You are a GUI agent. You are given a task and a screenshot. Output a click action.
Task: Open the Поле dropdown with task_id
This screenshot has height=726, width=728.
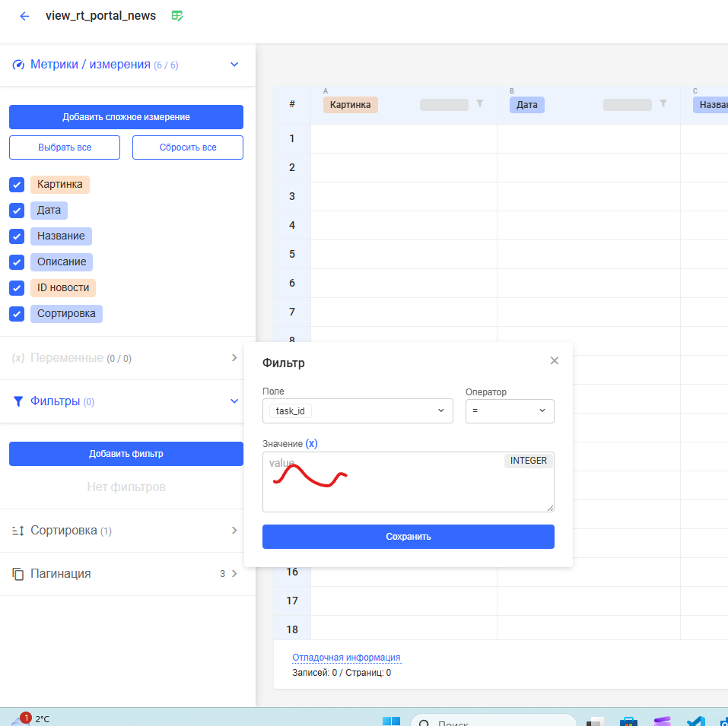click(357, 411)
